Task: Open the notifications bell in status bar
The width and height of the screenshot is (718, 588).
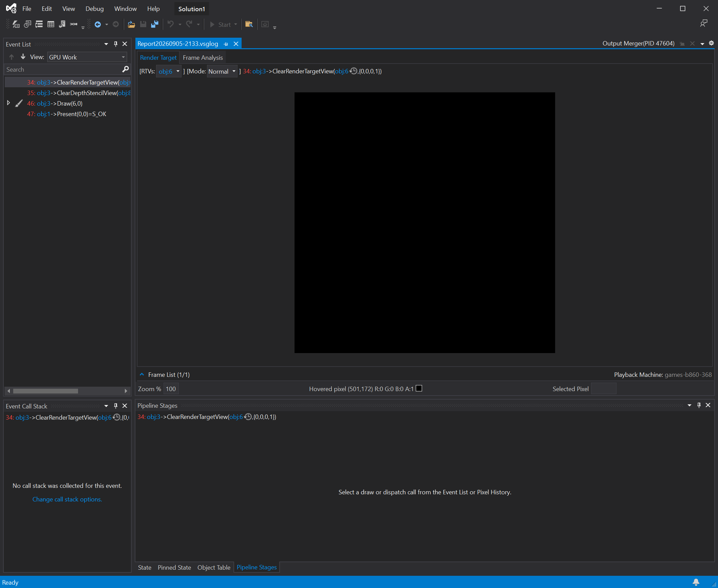Action: 696,582
